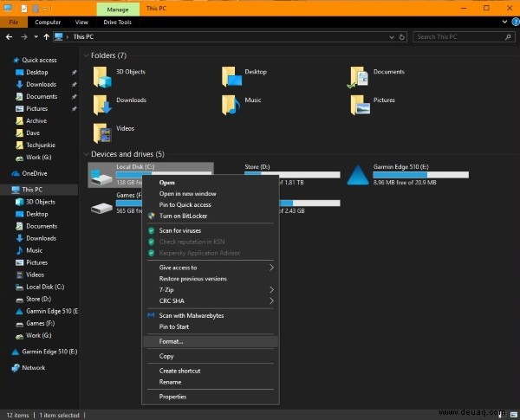Switch to large icons view in status bar
Image resolution: width=520 pixels, height=420 pixels.
tap(514, 415)
